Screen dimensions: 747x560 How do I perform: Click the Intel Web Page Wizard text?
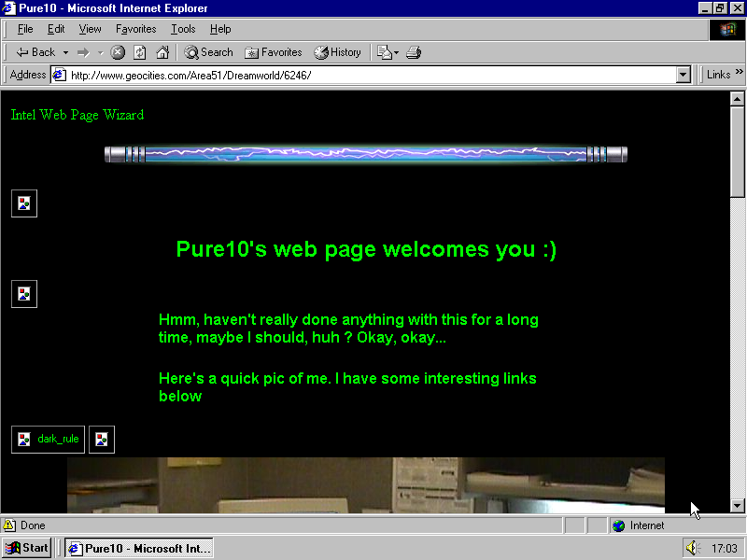pyautogui.click(x=78, y=115)
